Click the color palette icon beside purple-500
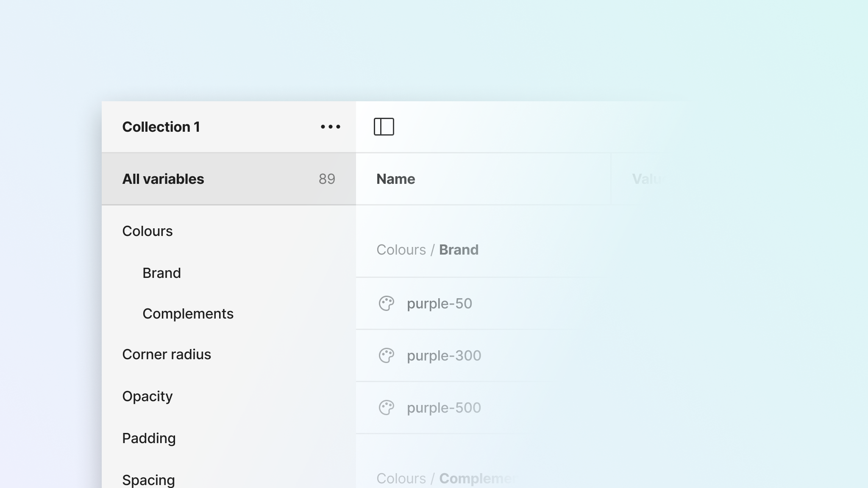Screen dimensions: 868x488 coord(386,408)
